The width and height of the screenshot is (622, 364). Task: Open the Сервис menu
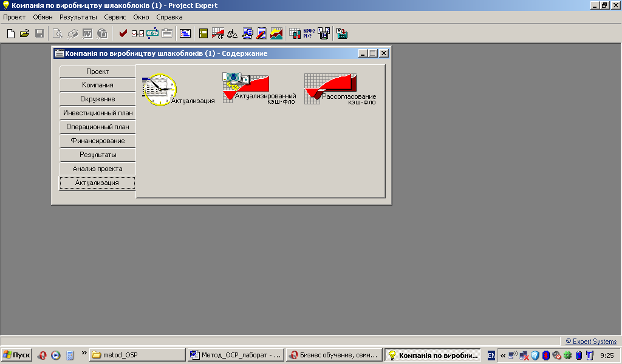115,17
